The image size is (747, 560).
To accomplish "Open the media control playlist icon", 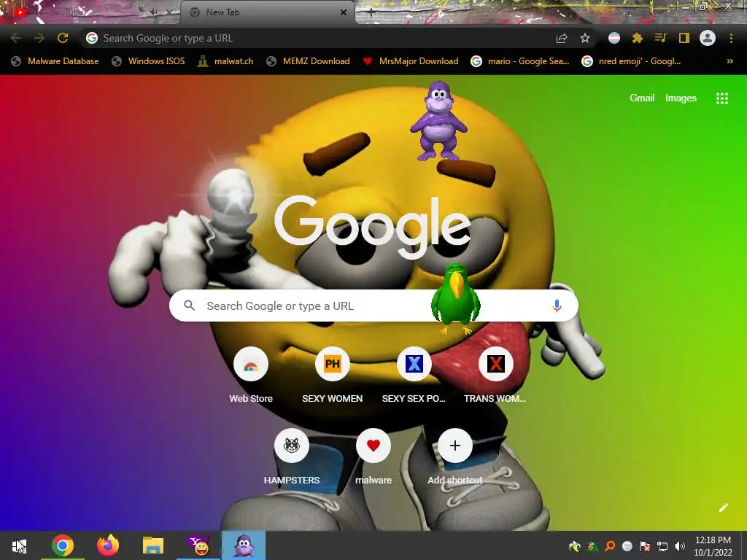I will point(660,38).
